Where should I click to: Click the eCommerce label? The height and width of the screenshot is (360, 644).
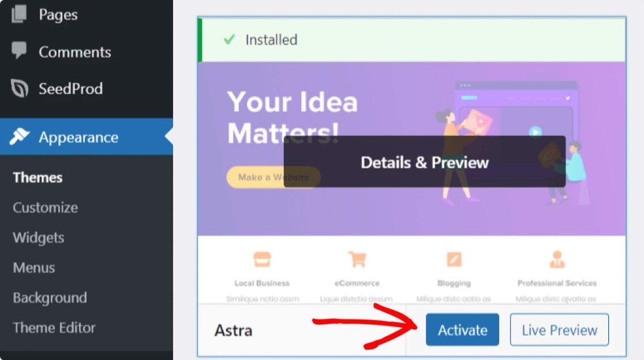point(357,283)
